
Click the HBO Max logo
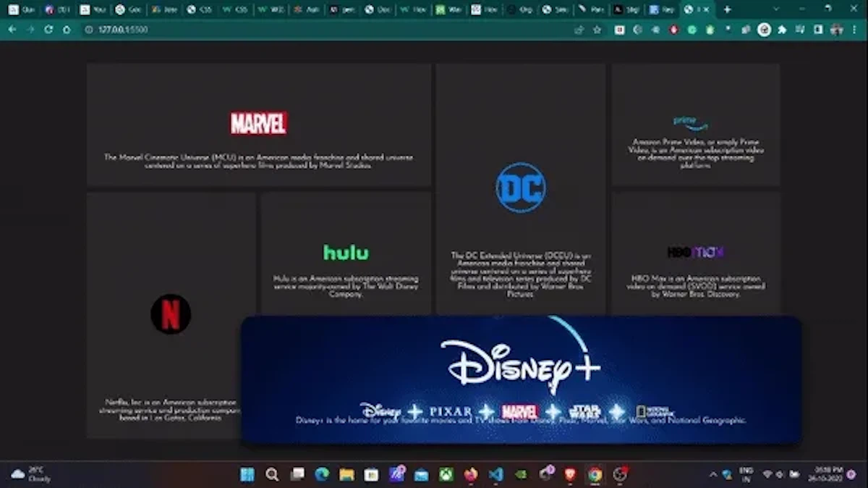pyautogui.click(x=696, y=252)
